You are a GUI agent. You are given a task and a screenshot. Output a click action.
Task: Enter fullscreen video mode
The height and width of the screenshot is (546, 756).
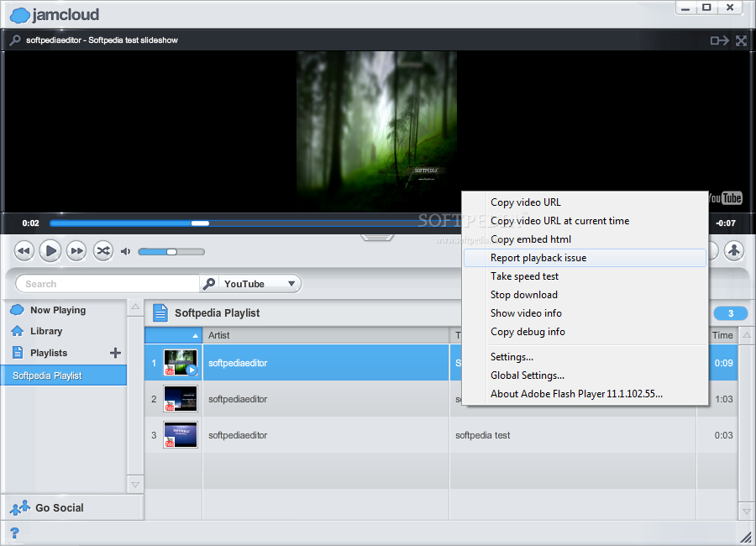tap(742, 40)
